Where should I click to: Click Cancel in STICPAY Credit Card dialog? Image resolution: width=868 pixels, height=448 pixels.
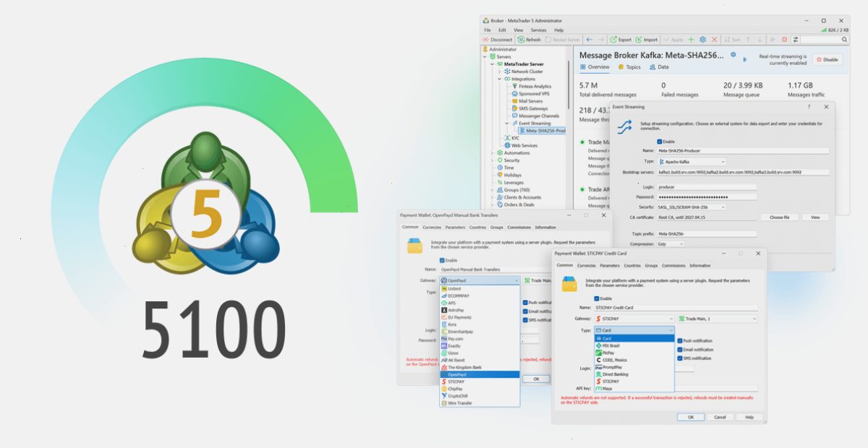pos(720,417)
